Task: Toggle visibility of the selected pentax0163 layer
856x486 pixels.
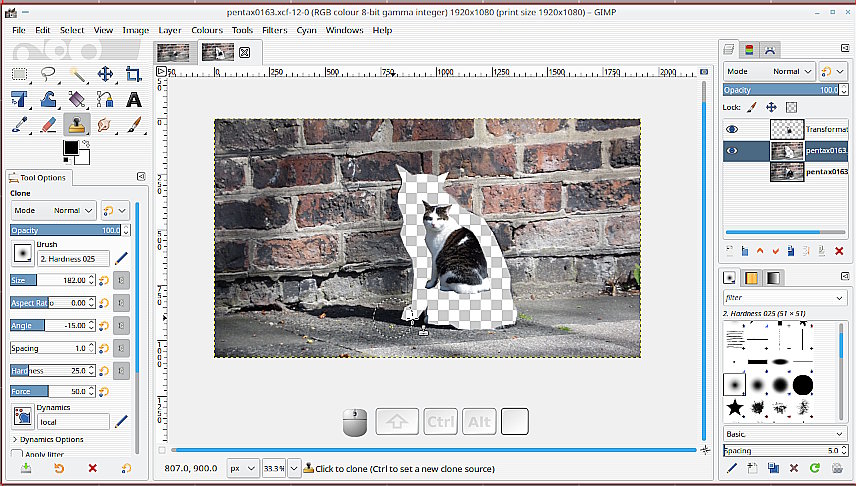Action: coord(732,151)
